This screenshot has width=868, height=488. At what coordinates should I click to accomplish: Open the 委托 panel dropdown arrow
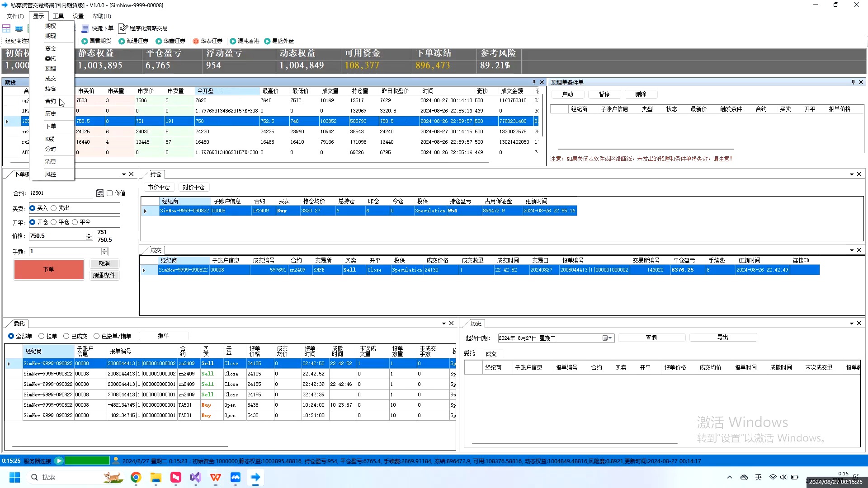444,324
